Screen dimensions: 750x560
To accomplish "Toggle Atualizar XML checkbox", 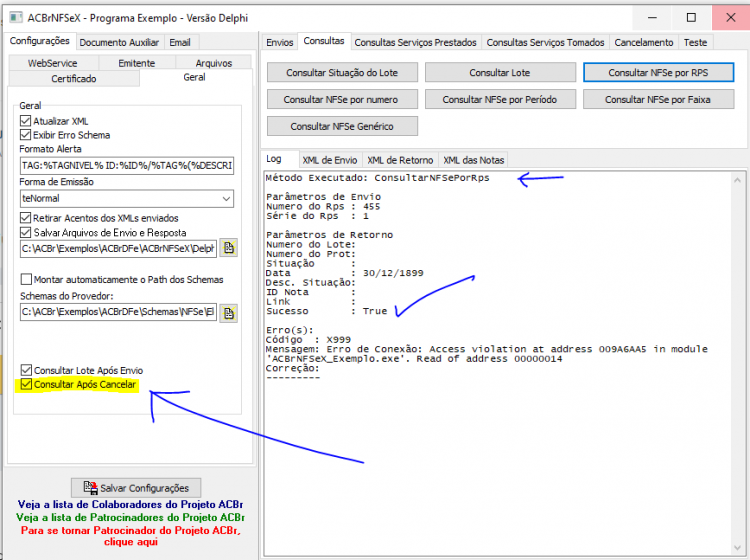I will (x=26, y=121).
